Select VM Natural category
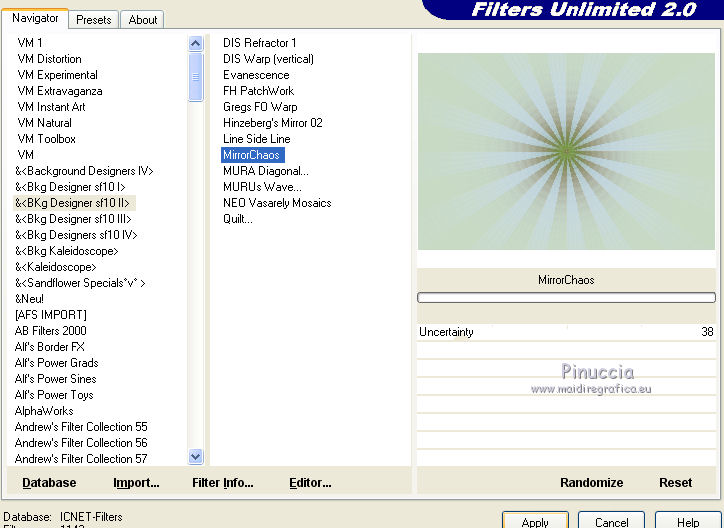Image resolution: width=724 pixels, height=528 pixels. (44, 123)
